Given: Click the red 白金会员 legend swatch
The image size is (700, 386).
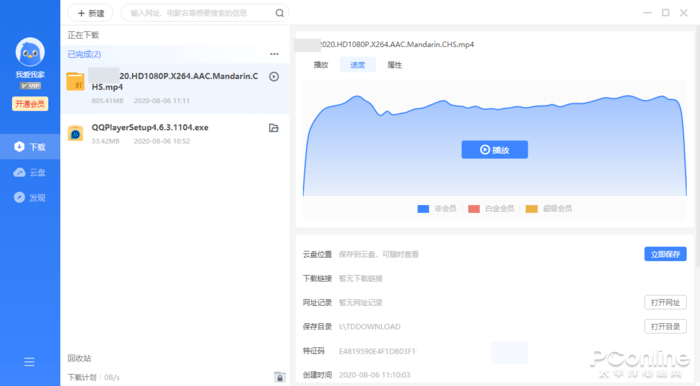Looking at the screenshot, I should pyautogui.click(x=474, y=209).
